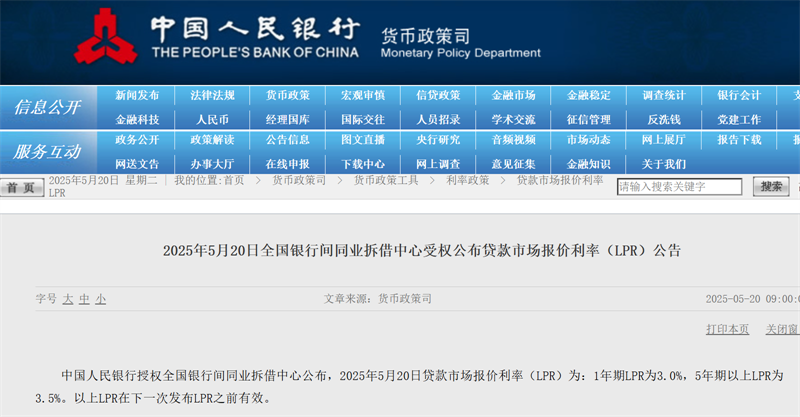Click the 信息公开 section header

click(47, 107)
